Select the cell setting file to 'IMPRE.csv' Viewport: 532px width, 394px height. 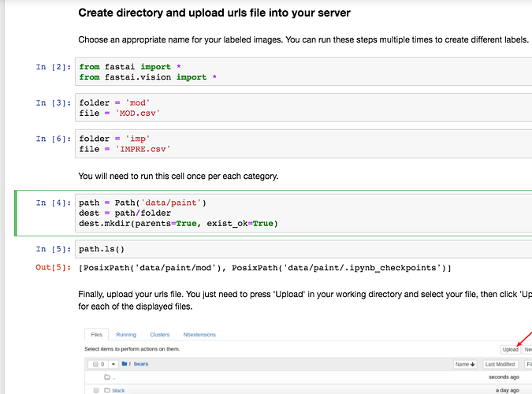click(x=303, y=143)
